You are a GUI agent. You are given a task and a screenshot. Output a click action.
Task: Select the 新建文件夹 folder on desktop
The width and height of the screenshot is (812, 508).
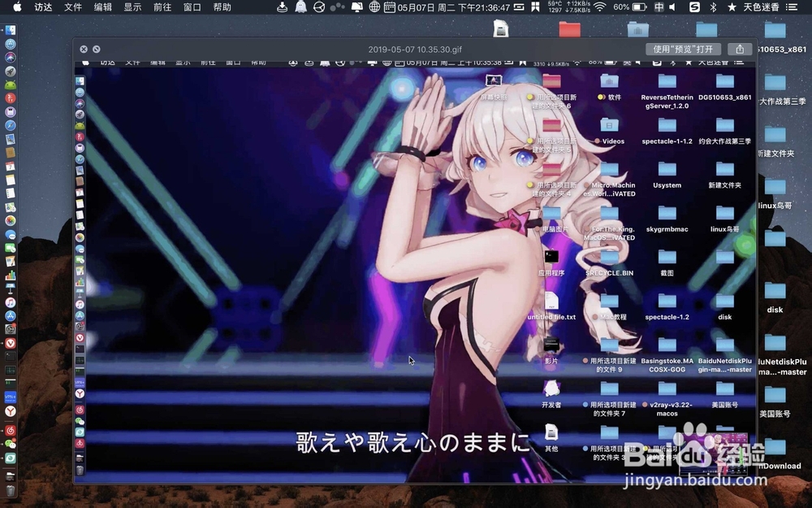775,141
